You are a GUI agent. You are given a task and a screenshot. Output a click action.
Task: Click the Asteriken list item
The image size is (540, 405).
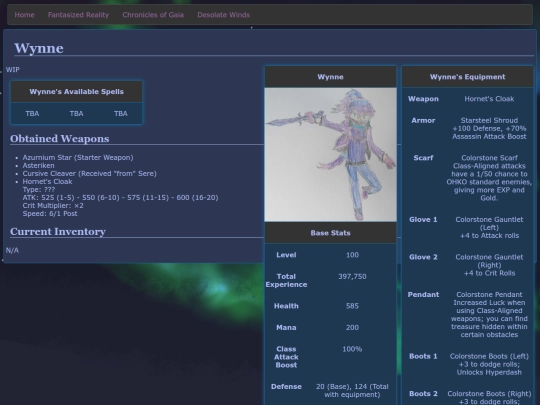[x=39, y=165]
